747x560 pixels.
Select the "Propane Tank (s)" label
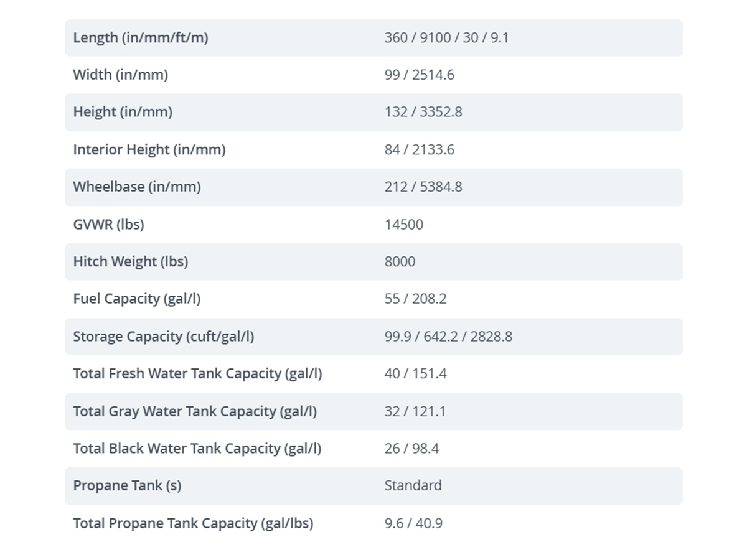(x=127, y=486)
